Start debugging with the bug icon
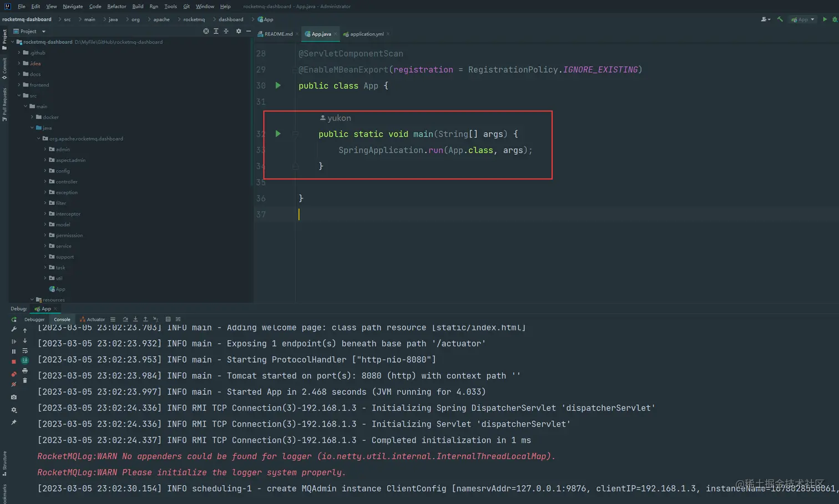 tap(835, 19)
